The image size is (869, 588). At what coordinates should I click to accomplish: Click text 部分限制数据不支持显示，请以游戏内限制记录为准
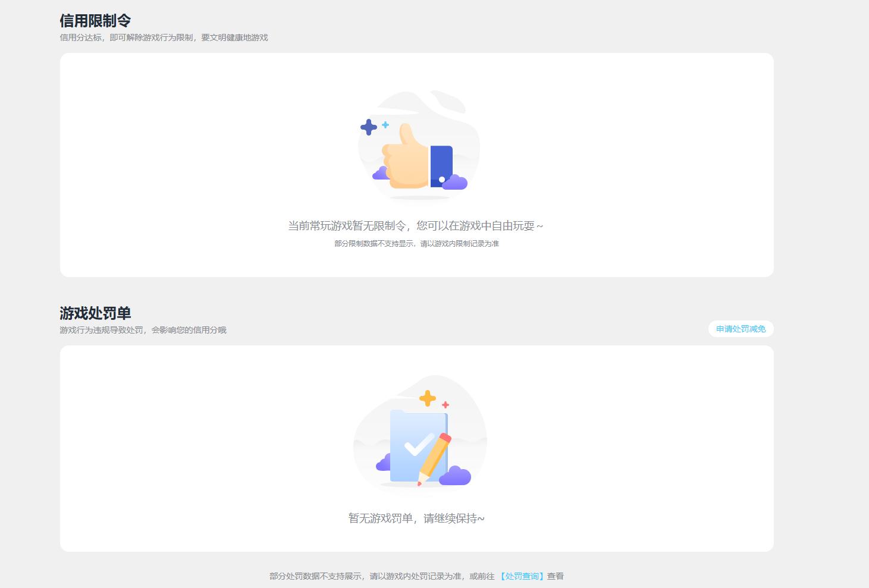pos(416,244)
